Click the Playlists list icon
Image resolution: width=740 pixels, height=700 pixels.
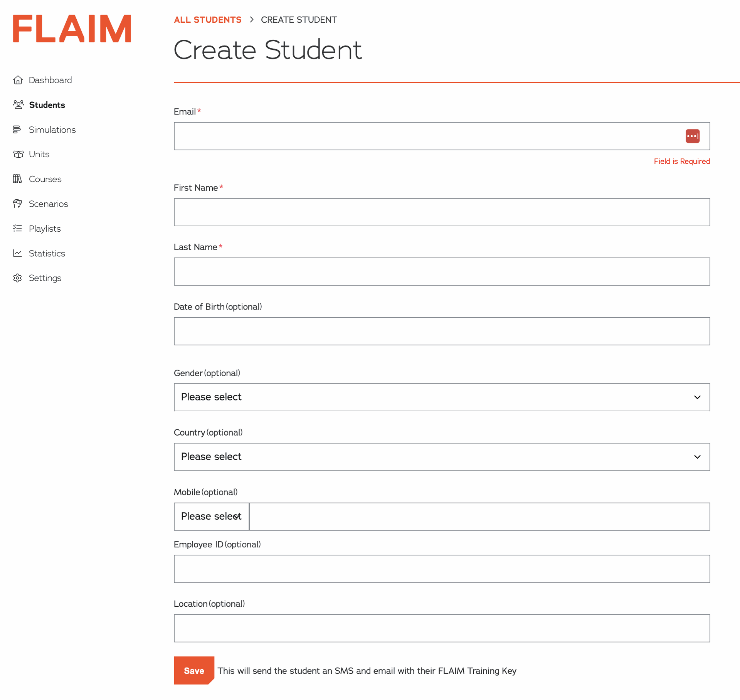tap(17, 228)
